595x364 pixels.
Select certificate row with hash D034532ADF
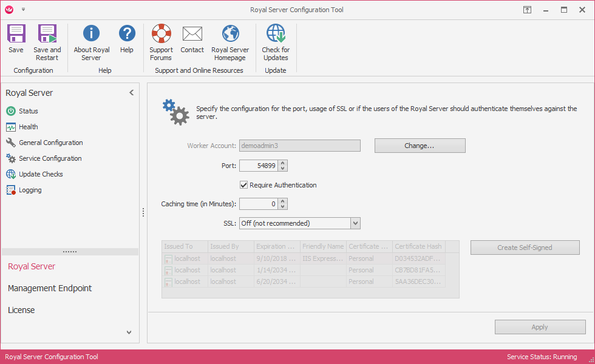click(304, 258)
